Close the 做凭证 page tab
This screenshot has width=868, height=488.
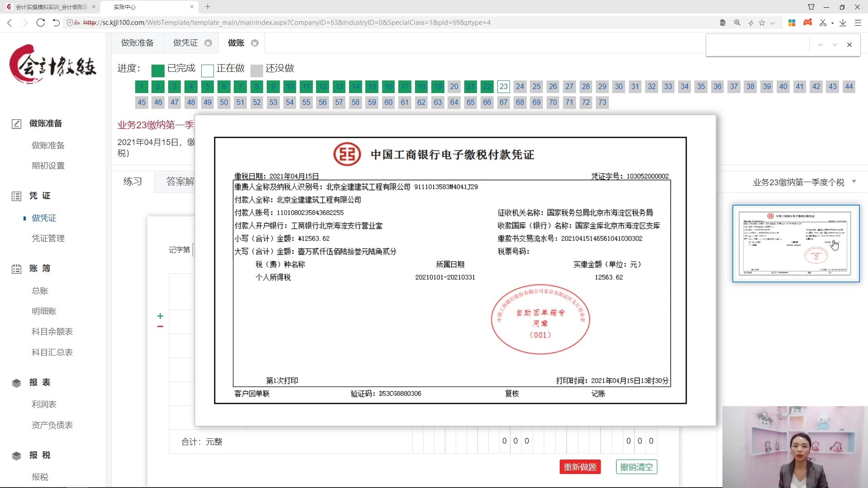[x=208, y=43]
